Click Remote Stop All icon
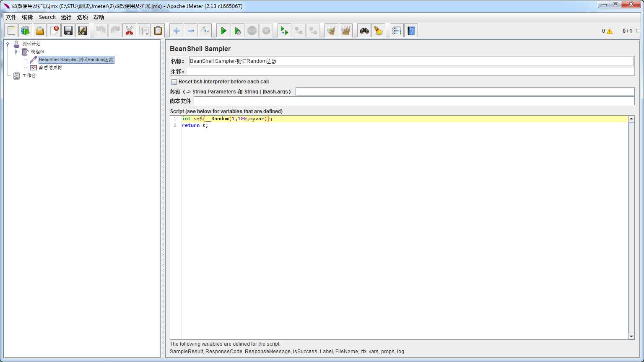 click(299, 31)
